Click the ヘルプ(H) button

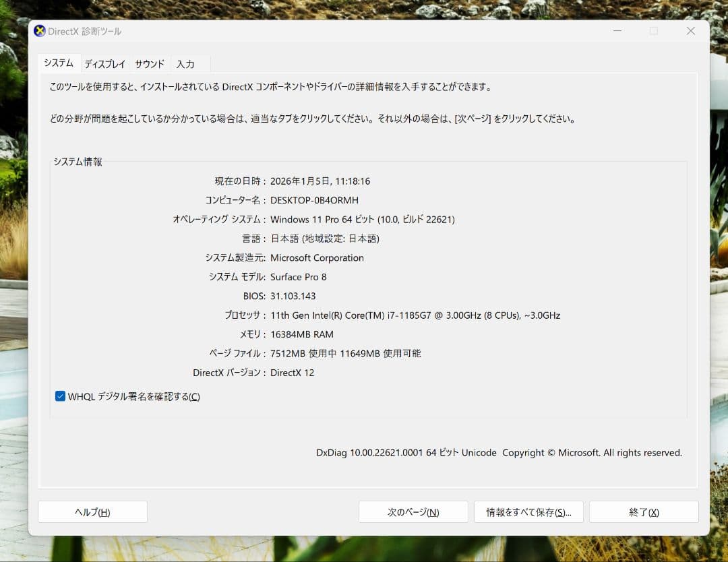[x=92, y=511]
